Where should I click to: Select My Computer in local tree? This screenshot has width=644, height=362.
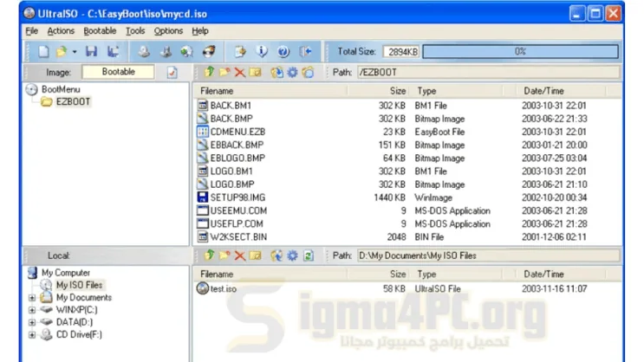[x=66, y=273]
